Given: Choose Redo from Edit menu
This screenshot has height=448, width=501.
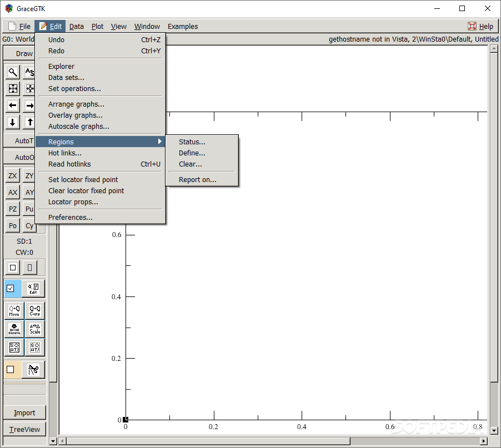Looking at the screenshot, I should 101,51.
